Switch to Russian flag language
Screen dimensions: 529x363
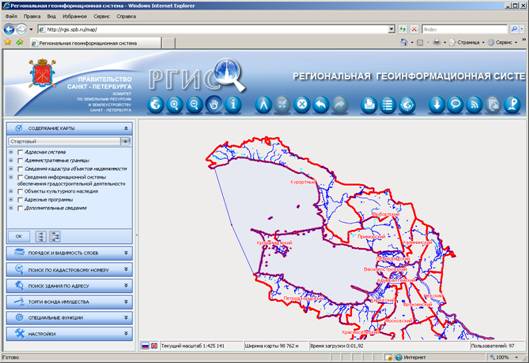145,346
